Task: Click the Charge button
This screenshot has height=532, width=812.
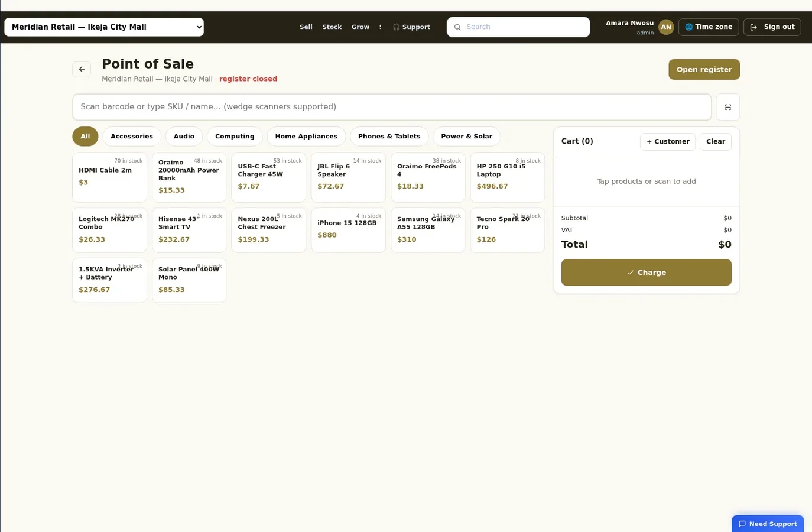Action: tap(646, 273)
